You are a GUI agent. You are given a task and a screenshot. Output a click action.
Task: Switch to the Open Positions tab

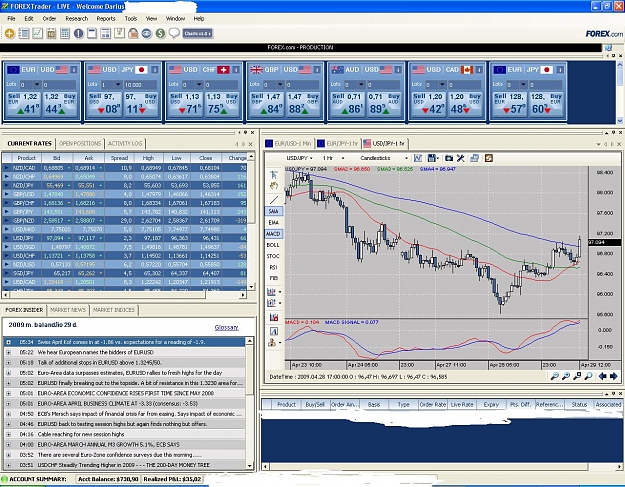point(80,143)
